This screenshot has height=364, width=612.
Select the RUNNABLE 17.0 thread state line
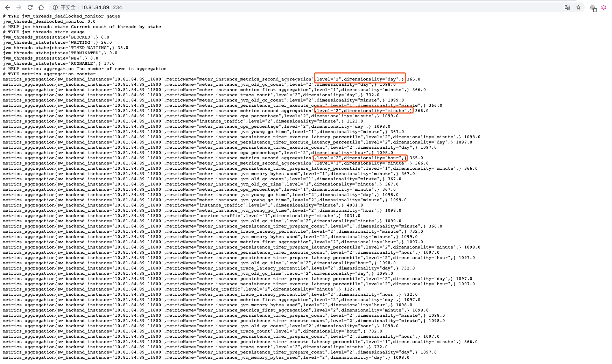click(x=59, y=63)
